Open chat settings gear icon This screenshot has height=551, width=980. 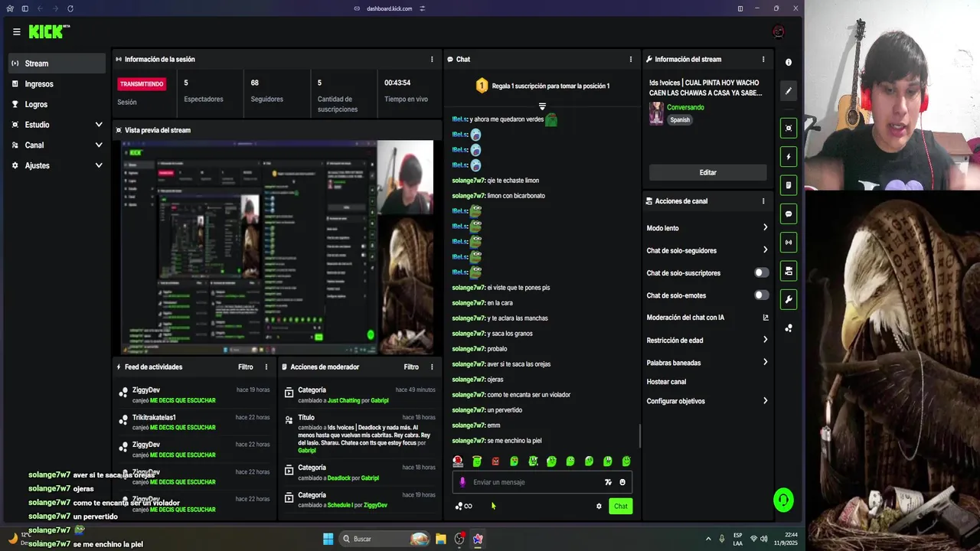[x=599, y=506]
